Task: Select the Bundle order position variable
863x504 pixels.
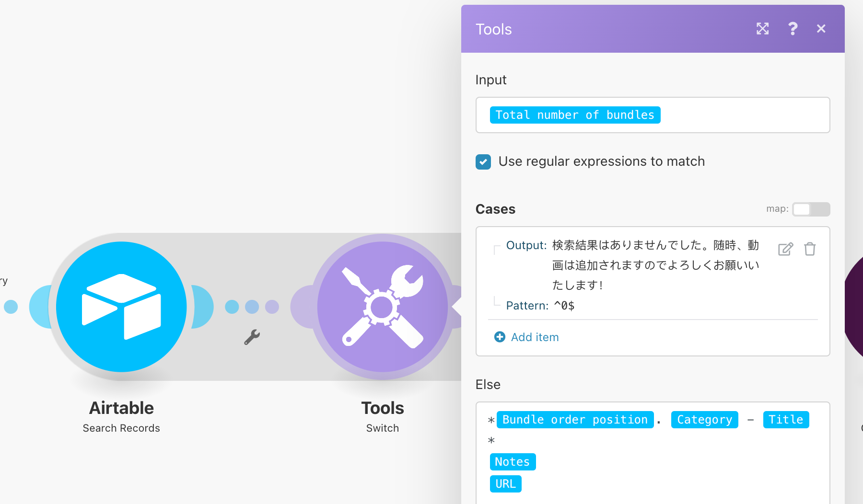Action: click(x=575, y=420)
